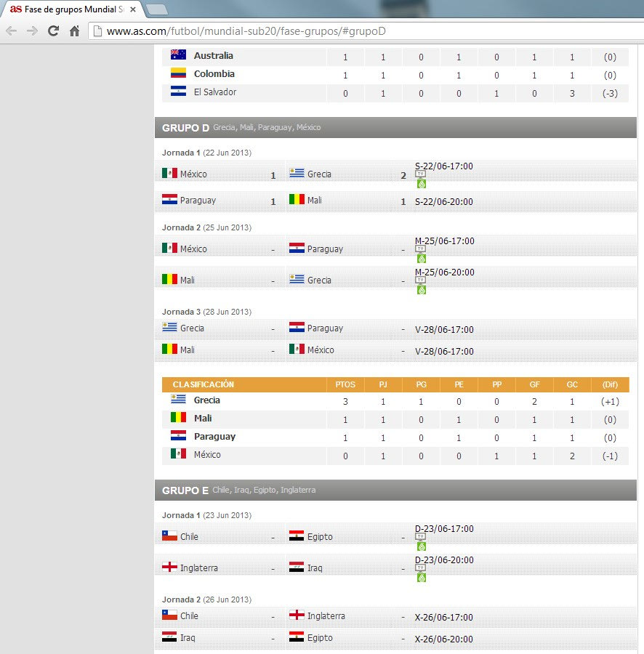Click the GRUPO D section header

(185, 128)
